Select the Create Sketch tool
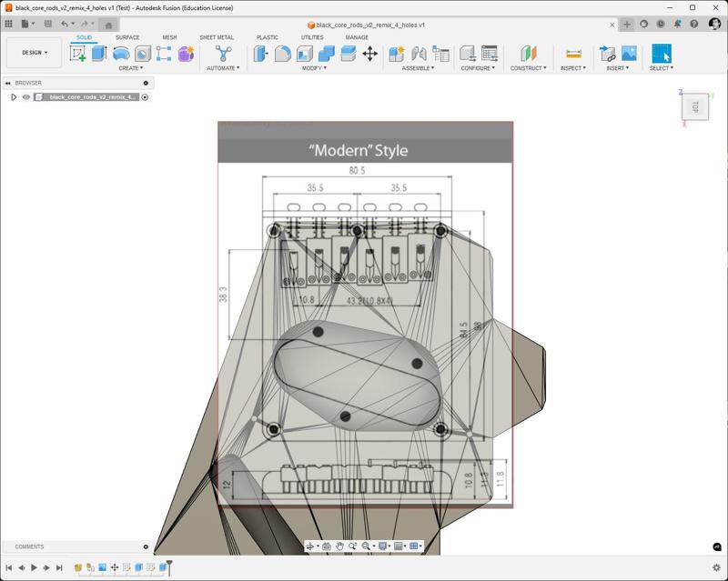 [78, 54]
